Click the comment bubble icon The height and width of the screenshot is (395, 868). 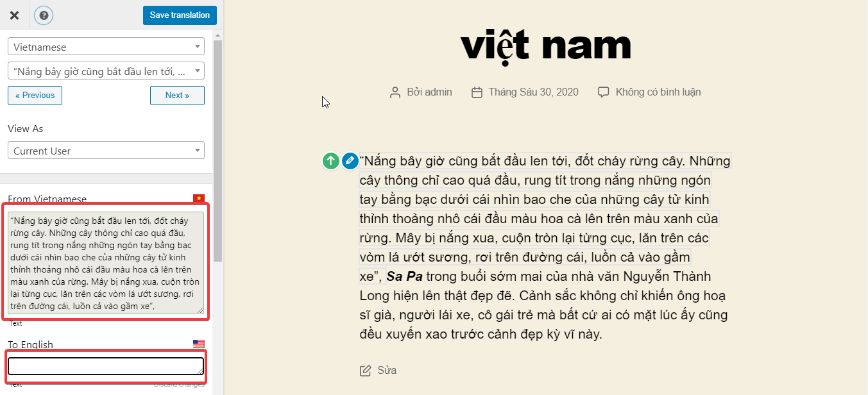coord(603,92)
